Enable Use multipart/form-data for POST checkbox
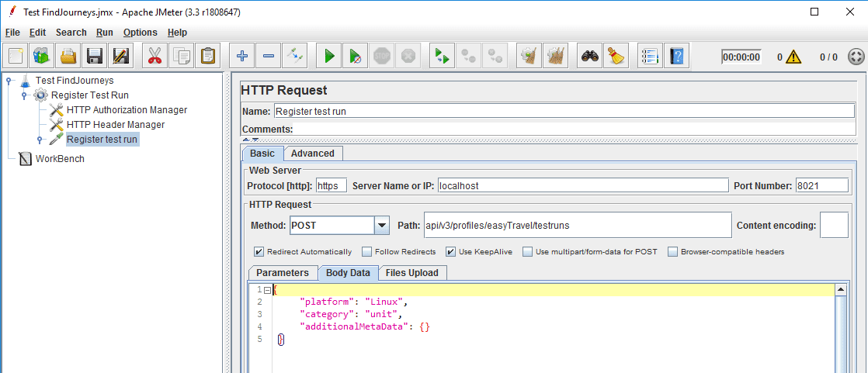Screen dimensions: 868x373 click(x=527, y=252)
